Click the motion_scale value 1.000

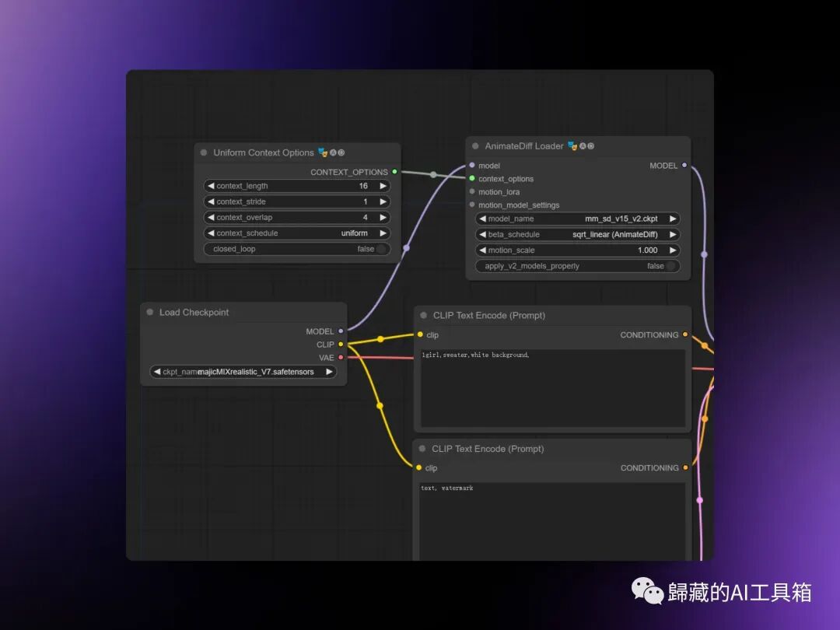[648, 250]
